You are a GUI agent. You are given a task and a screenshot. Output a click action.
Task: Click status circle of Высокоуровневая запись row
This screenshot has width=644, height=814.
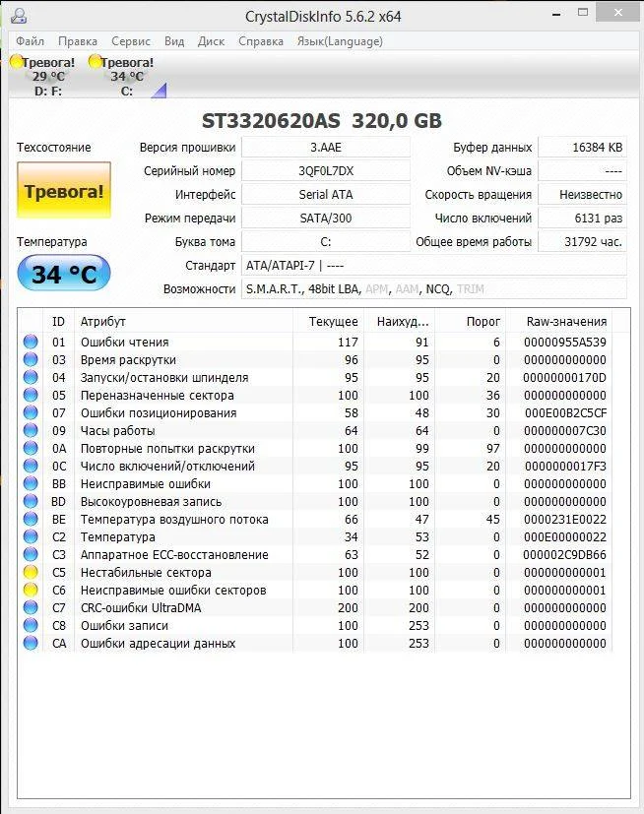31,501
